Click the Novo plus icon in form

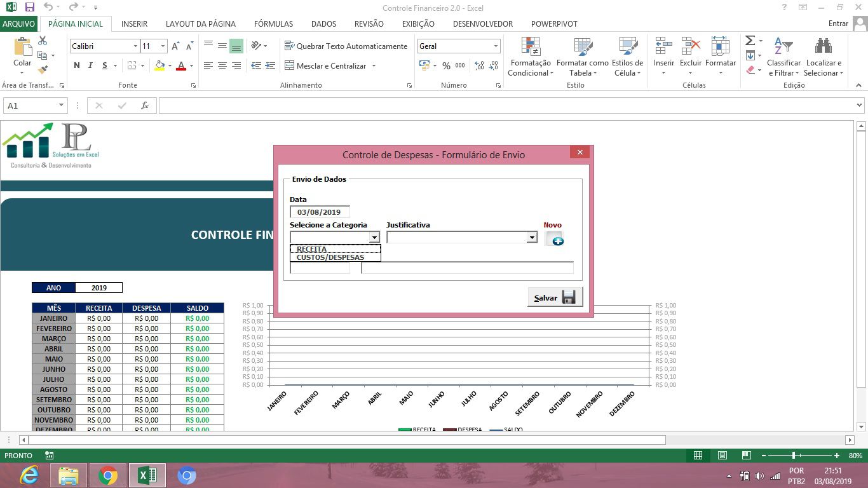555,239
